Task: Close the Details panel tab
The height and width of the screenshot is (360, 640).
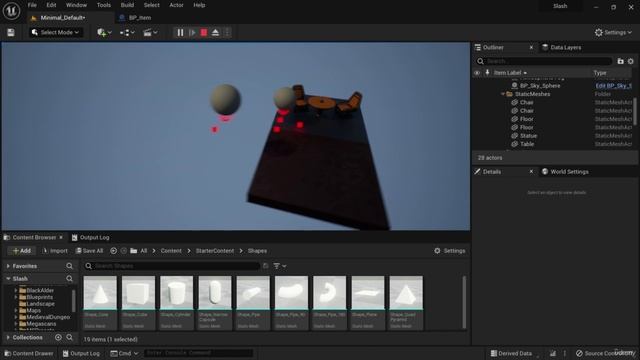Action: click(x=531, y=172)
